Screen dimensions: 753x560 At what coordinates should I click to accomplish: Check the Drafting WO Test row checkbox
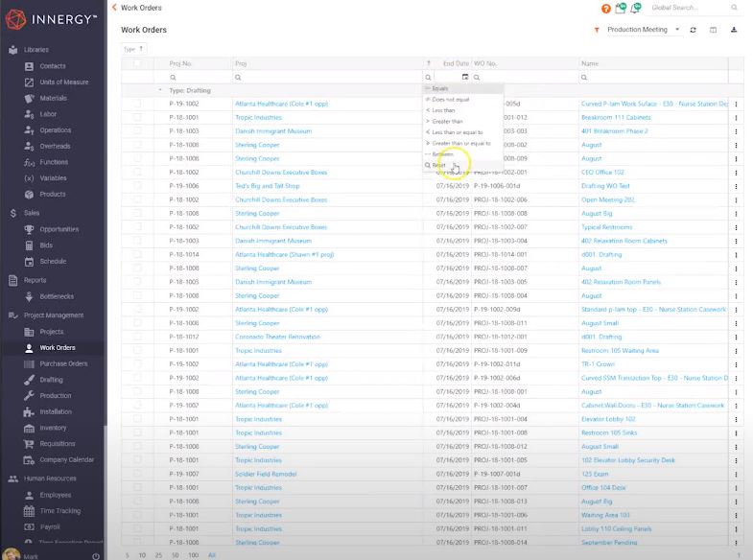coord(137,186)
